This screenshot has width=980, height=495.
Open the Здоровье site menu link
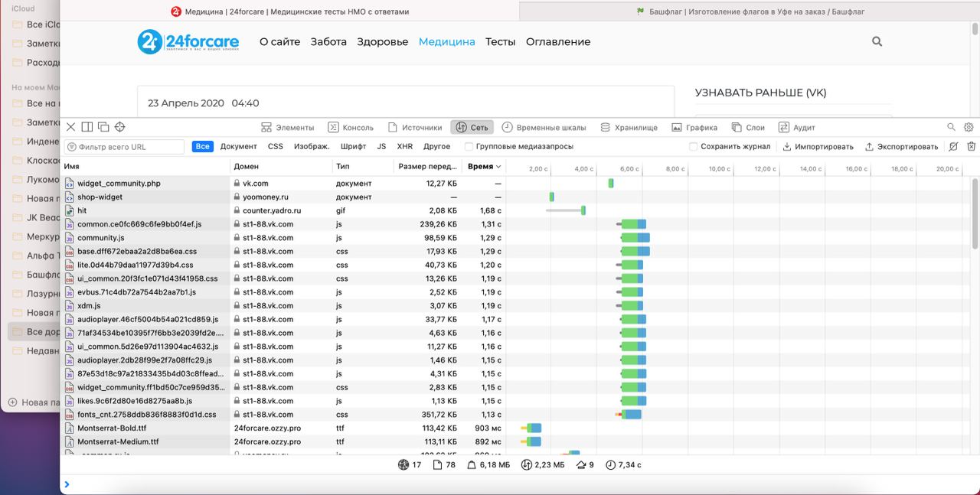pyautogui.click(x=383, y=42)
